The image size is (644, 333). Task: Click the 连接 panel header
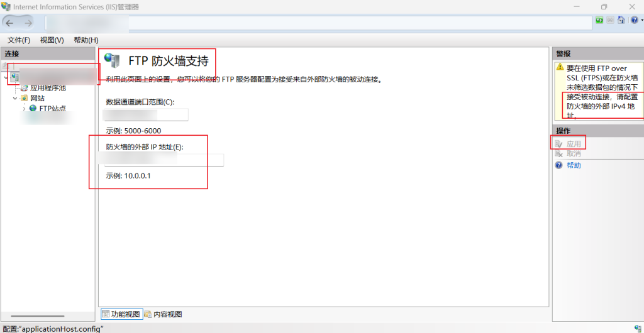pos(48,53)
